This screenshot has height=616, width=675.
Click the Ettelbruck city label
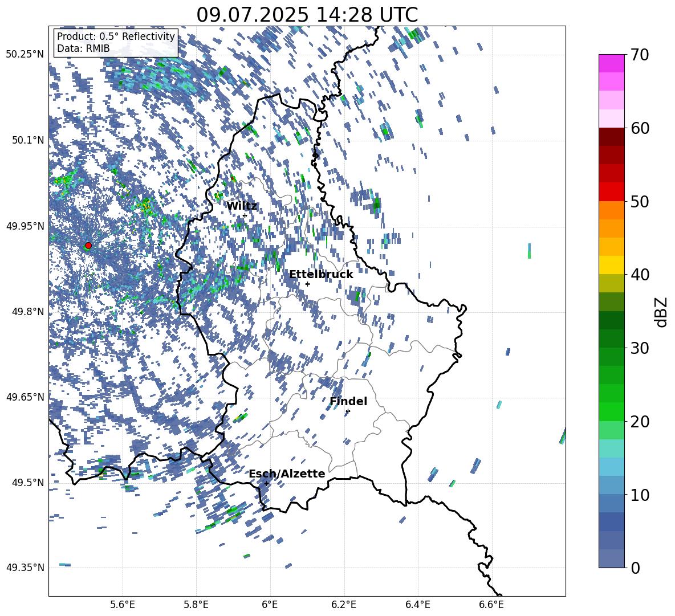point(321,275)
